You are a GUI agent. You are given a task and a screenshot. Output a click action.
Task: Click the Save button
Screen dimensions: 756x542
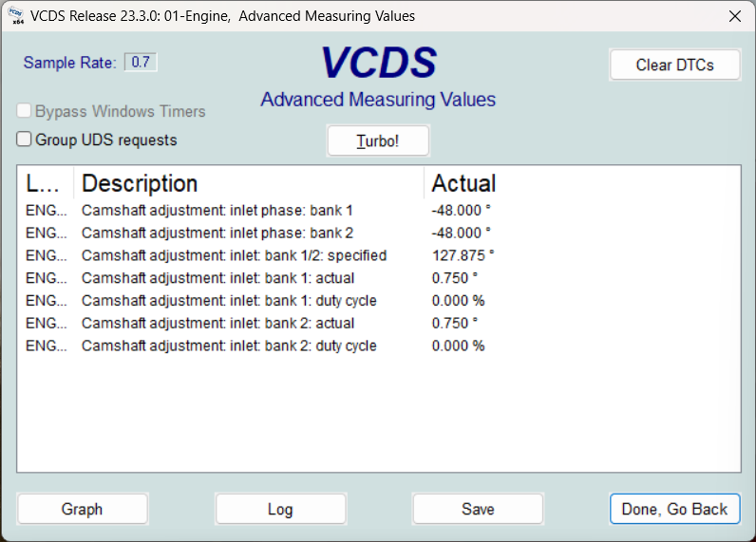point(478,509)
